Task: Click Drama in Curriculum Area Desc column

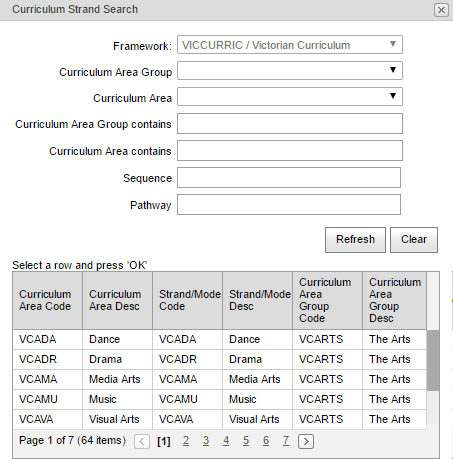Action: (x=117, y=359)
